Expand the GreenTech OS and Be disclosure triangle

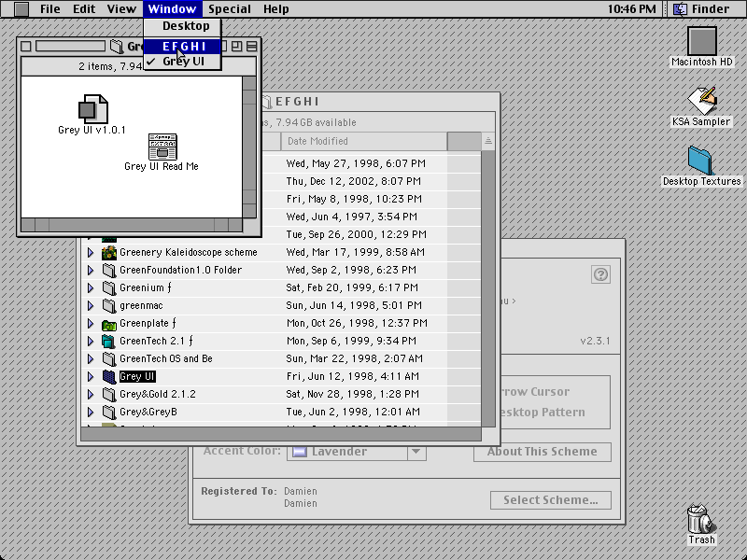pyautogui.click(x=91, y=358)
